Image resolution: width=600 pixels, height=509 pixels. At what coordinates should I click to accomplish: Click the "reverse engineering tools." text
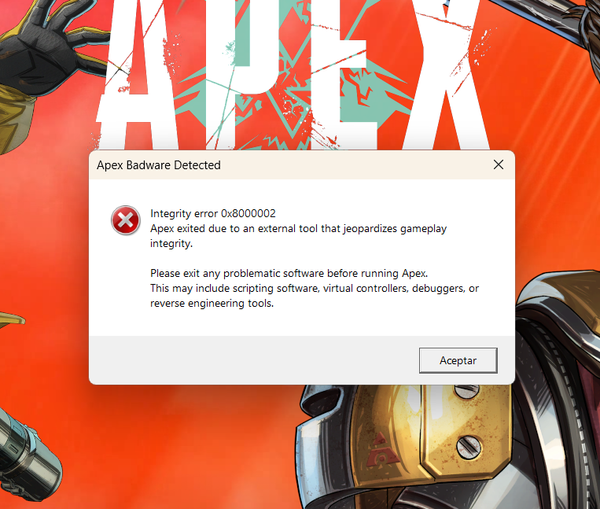click(211, 303)
